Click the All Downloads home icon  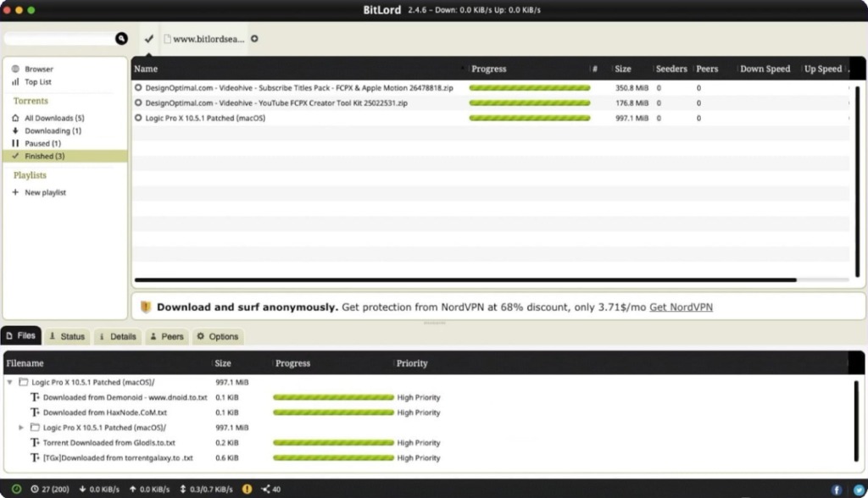click(15, 118)
